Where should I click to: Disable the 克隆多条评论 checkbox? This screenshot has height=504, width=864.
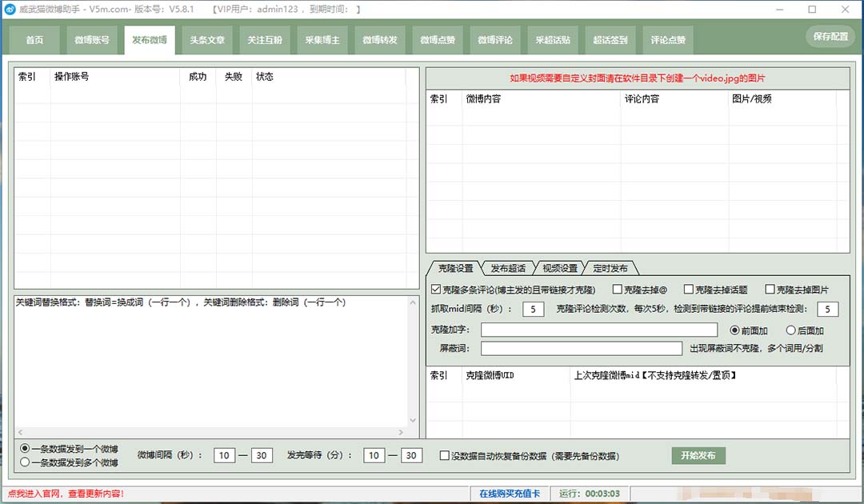tap(434, 290)
